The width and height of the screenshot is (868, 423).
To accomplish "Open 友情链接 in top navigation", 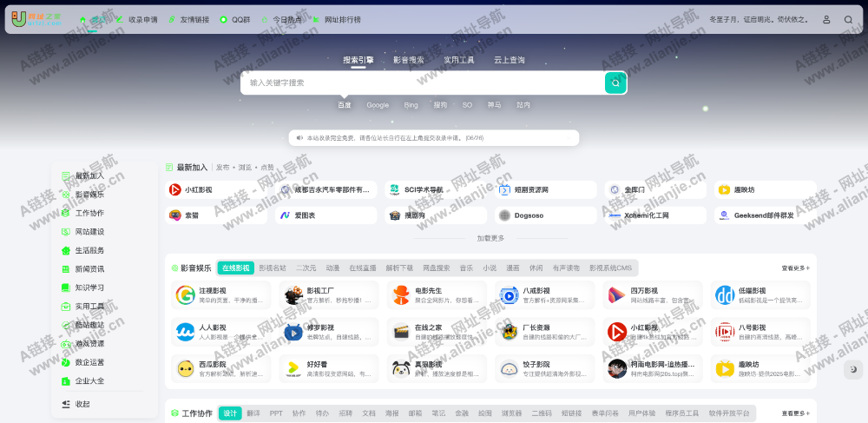I will (x=188, y=19).
